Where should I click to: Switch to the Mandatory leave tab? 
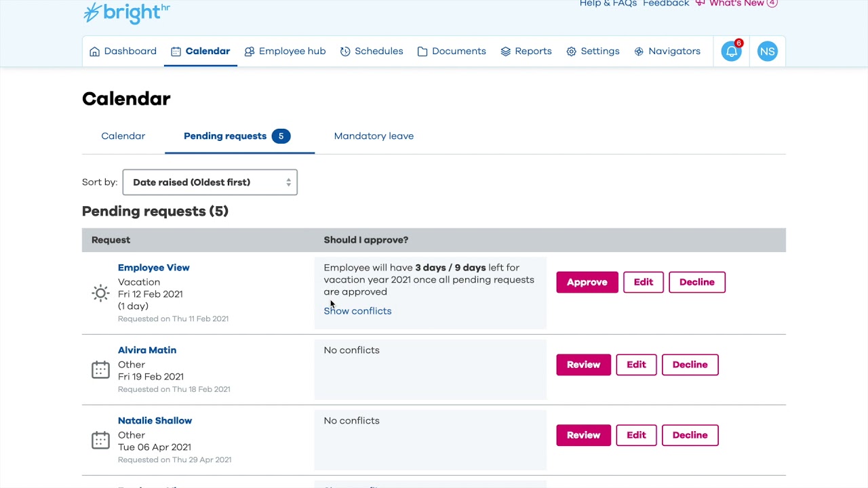374,136
